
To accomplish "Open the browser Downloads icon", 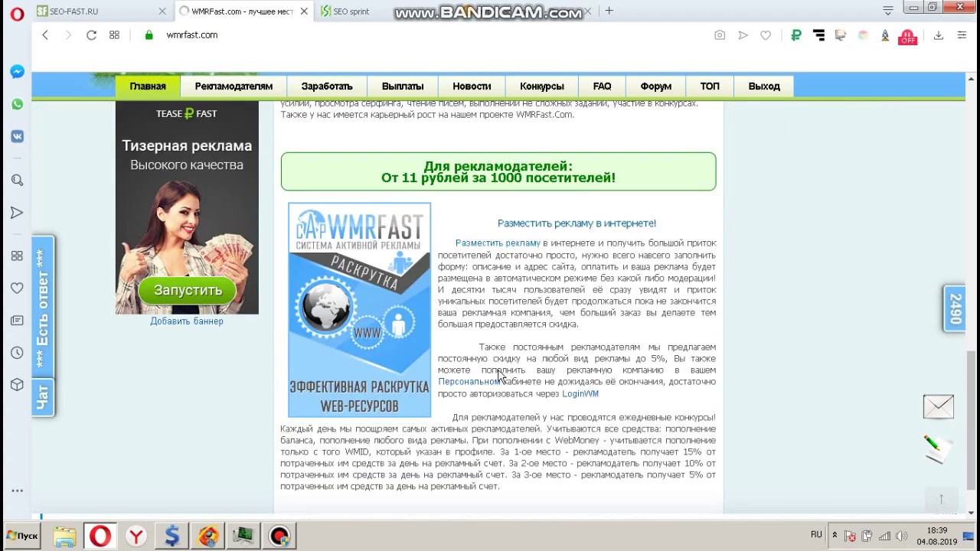I will (x=938, y=35).
